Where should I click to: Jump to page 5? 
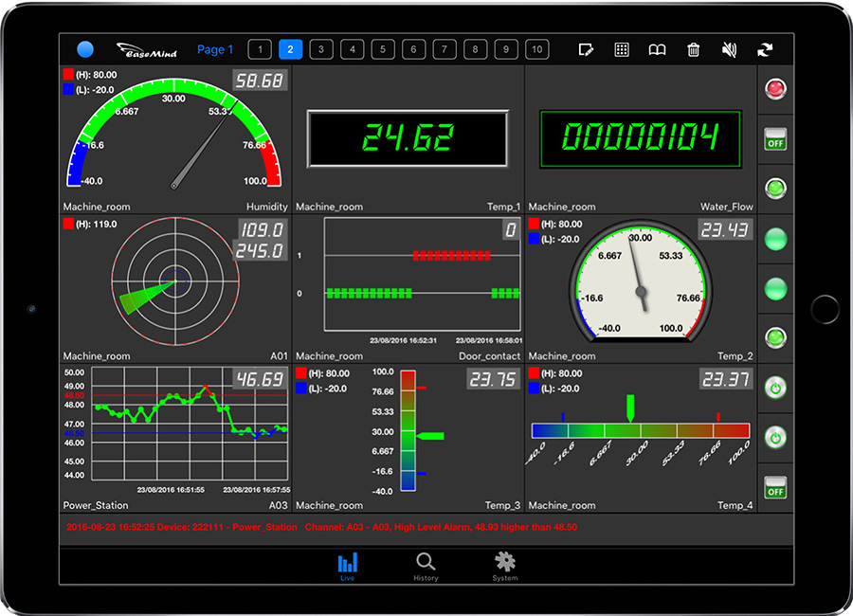(383, 49)
